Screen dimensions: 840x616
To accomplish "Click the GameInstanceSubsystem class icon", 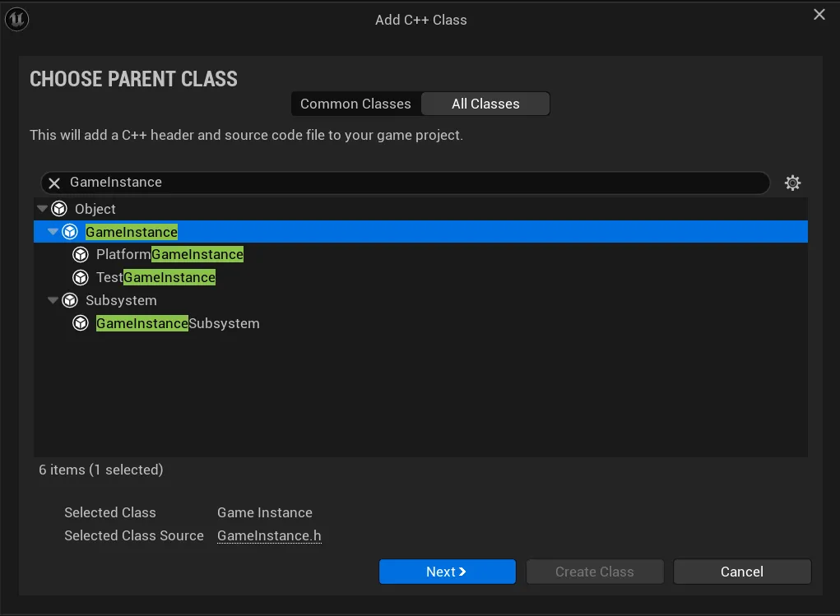I will (81, 324).
